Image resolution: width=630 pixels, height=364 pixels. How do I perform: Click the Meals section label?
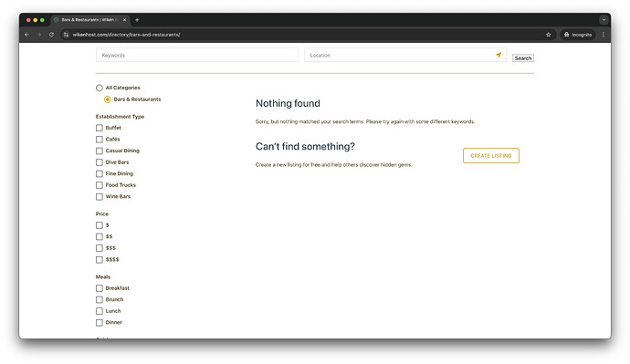pos(103,277)
